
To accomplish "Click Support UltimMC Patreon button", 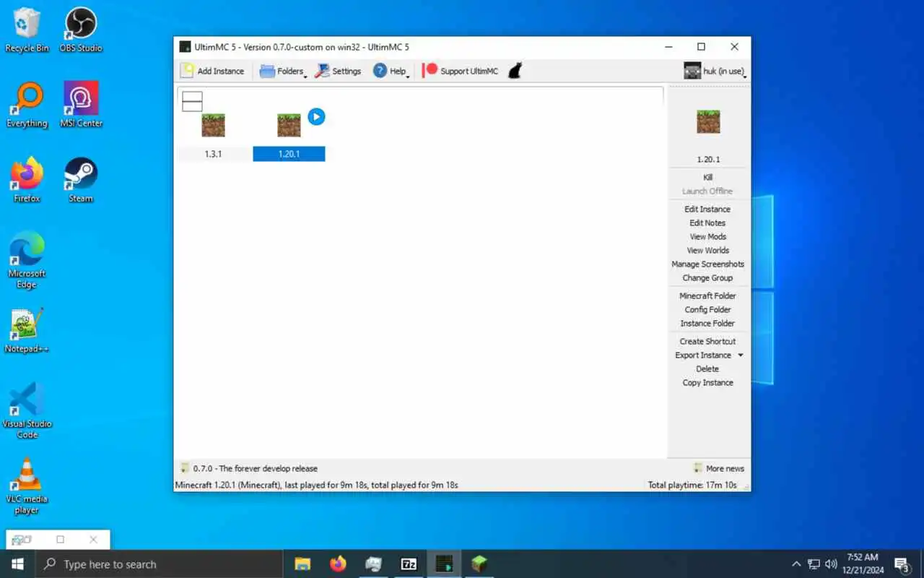I will (x=461, y=71).
